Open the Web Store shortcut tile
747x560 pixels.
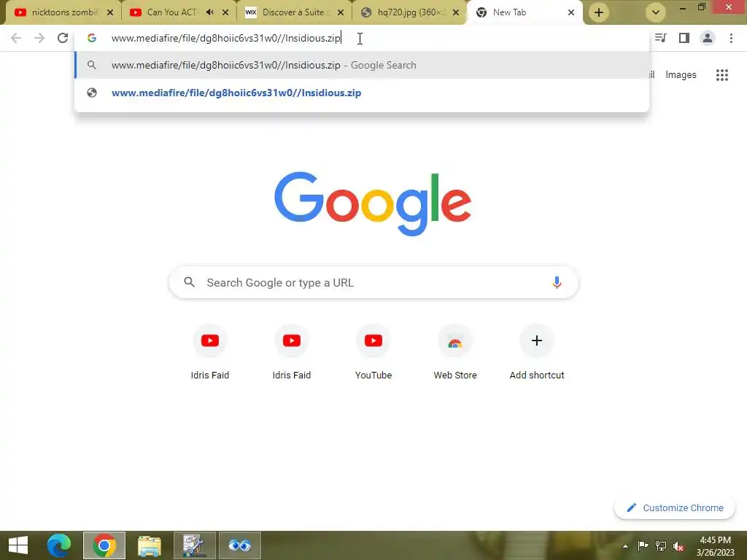[455, 351]
